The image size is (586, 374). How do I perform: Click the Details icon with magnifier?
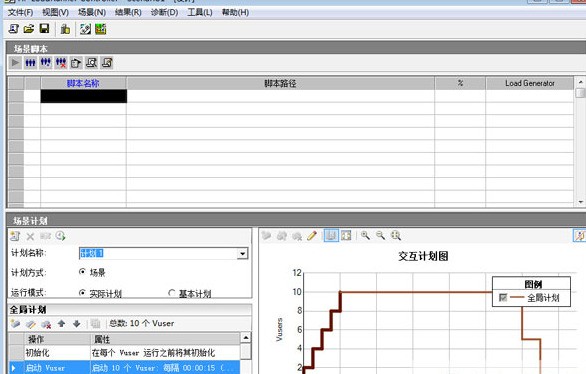point(92,62)
